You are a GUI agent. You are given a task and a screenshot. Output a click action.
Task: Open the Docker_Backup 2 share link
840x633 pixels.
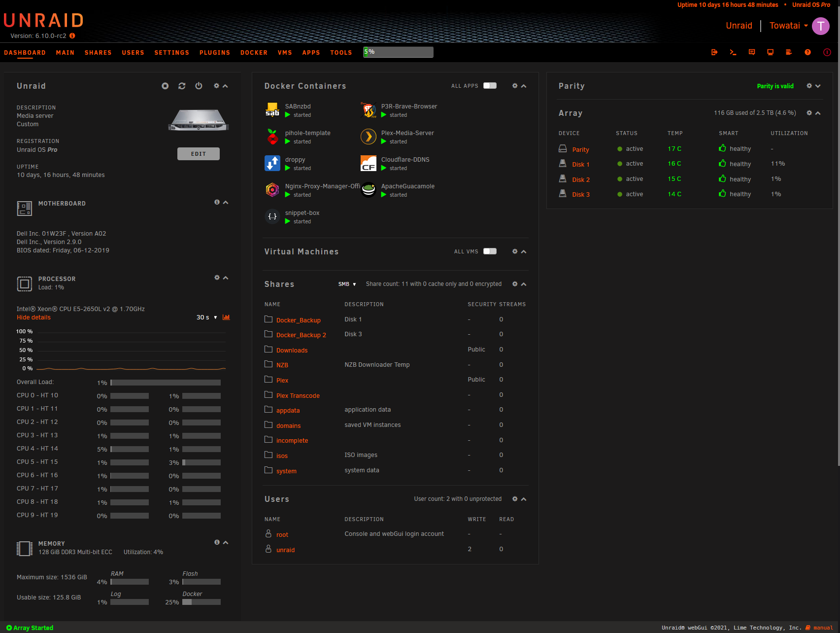(301, 335)
